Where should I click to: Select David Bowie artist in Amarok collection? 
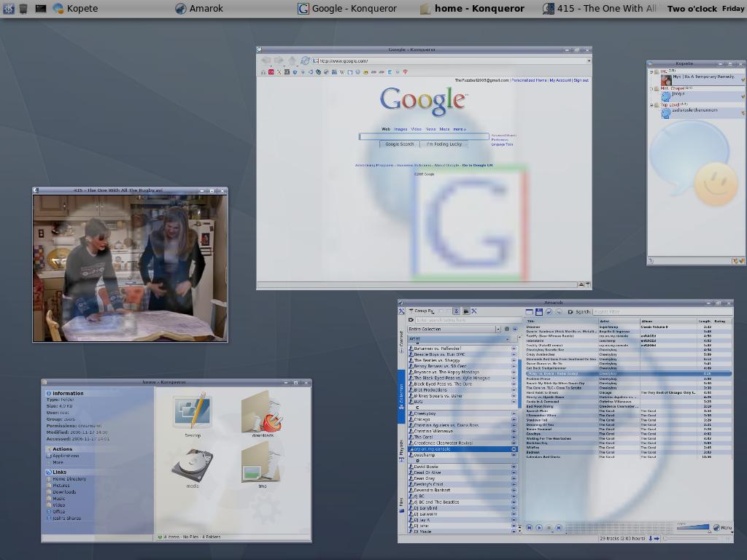[463, 467]
